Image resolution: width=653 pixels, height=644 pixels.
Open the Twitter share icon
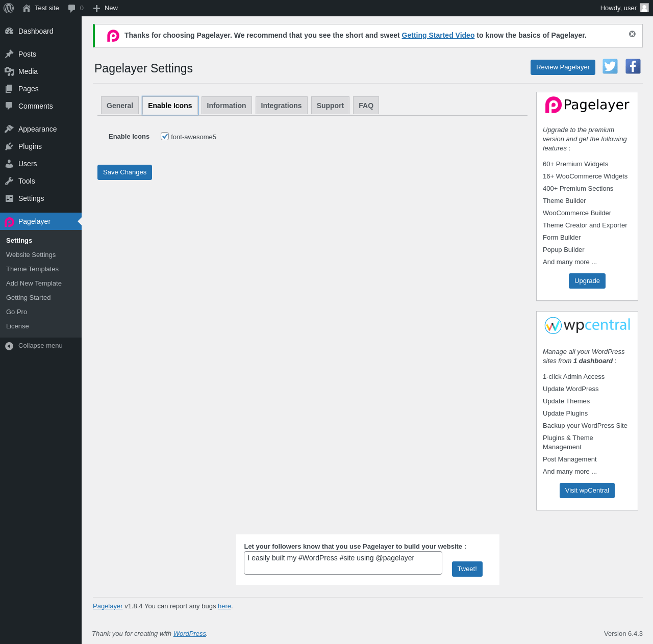pos(610,66)
